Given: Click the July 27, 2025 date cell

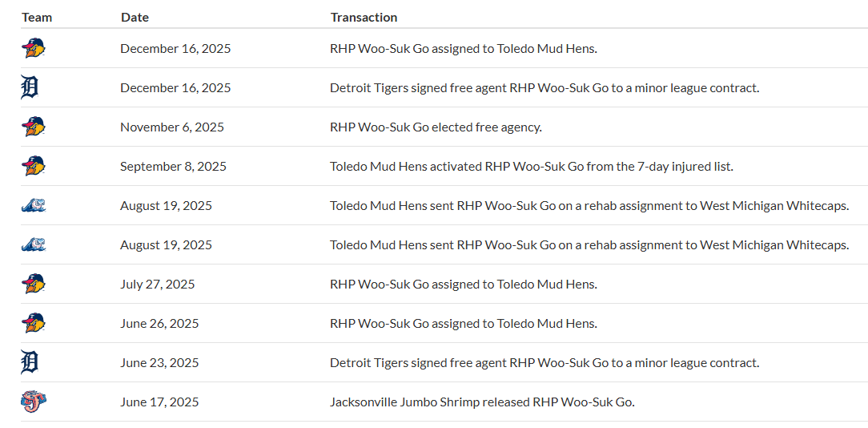Looking at the screenshot, I should (x=158, y=284).
